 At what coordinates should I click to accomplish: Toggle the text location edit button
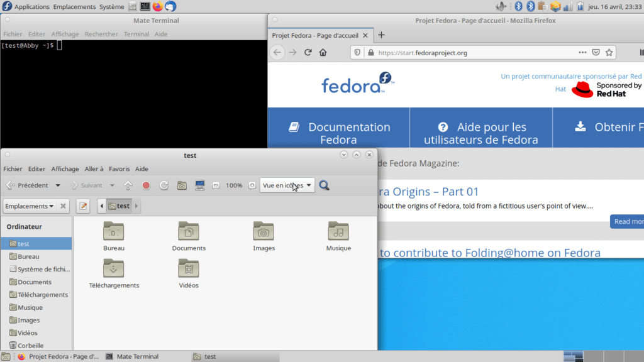pos(83,206)
